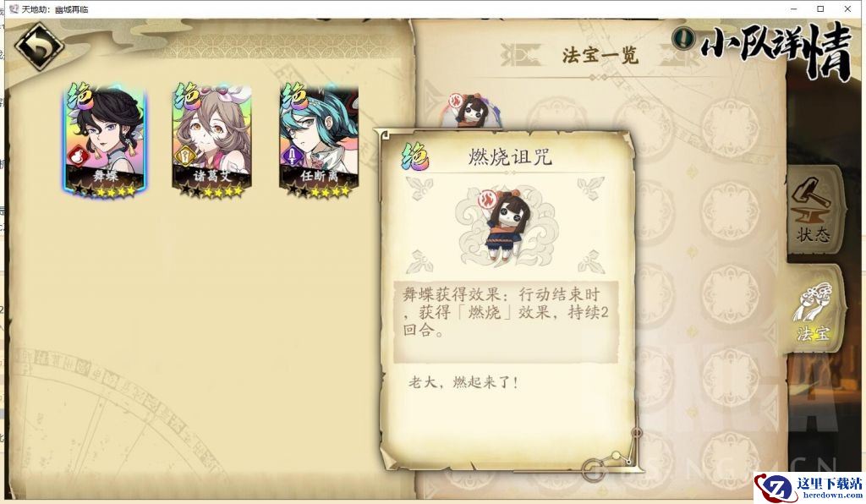Select the 舞蝶 character card
This screenshot has width=866, height=504.
[x=105, y=140]
